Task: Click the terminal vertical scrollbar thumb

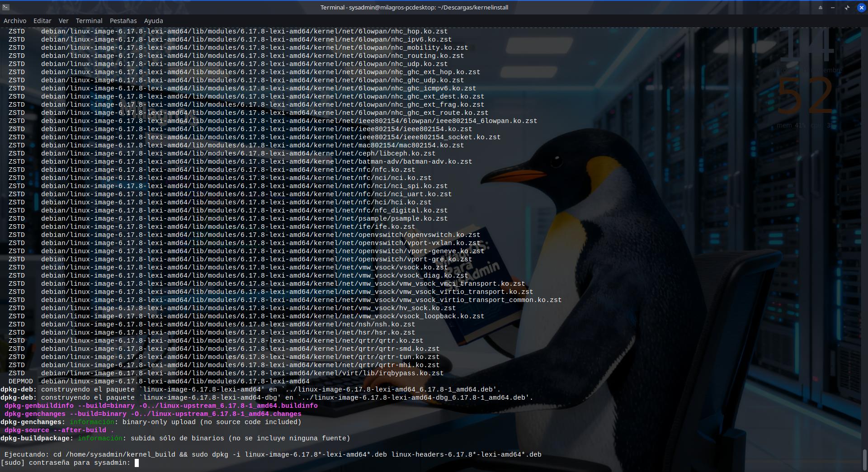Action: click(865, 459)
